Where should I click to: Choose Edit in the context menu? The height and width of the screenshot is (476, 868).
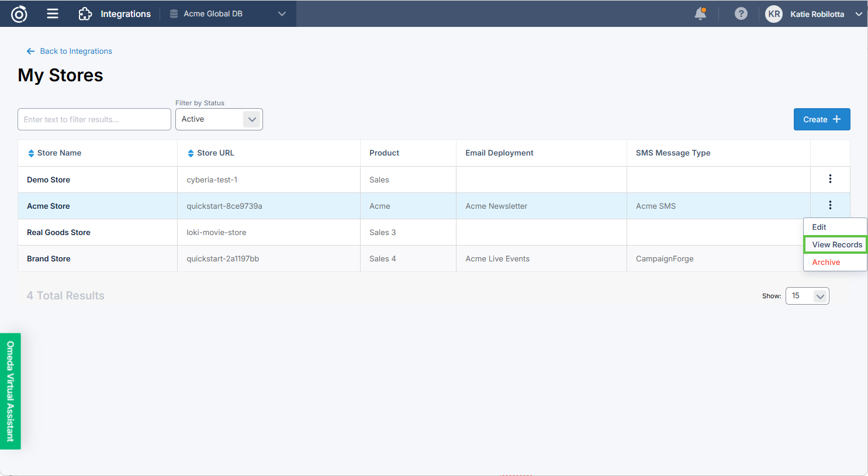819,227
